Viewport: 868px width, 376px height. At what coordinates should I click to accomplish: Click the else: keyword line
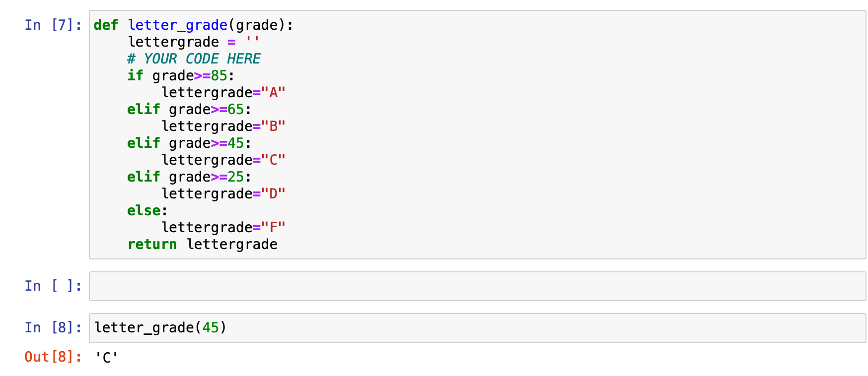[147, 210]
